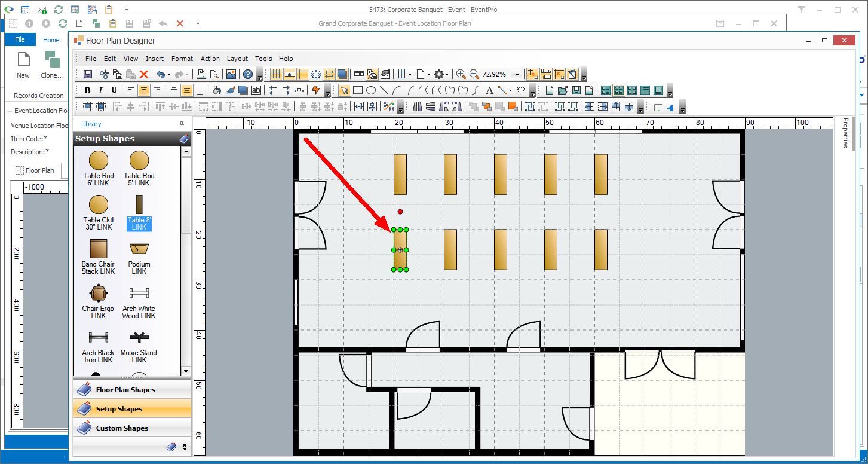Click the Clone button in EventPro ribbon
Viewport: 868px width, 464px height.
tap(53, 65)
